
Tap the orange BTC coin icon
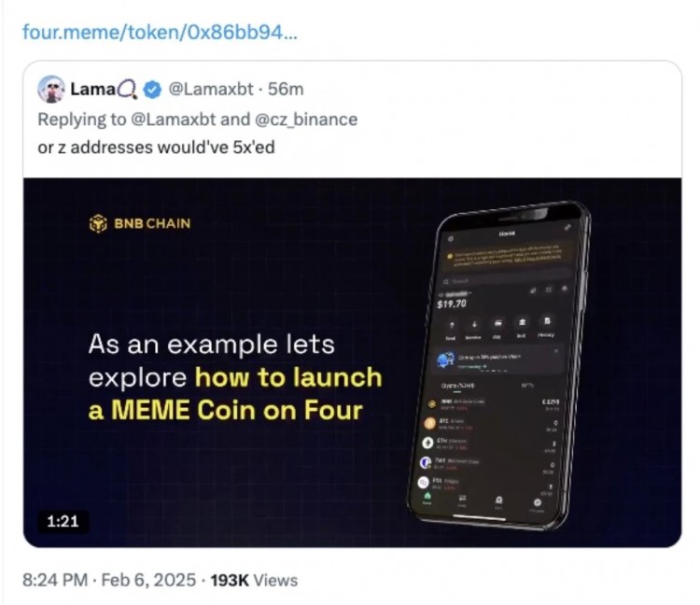(431, 422)
